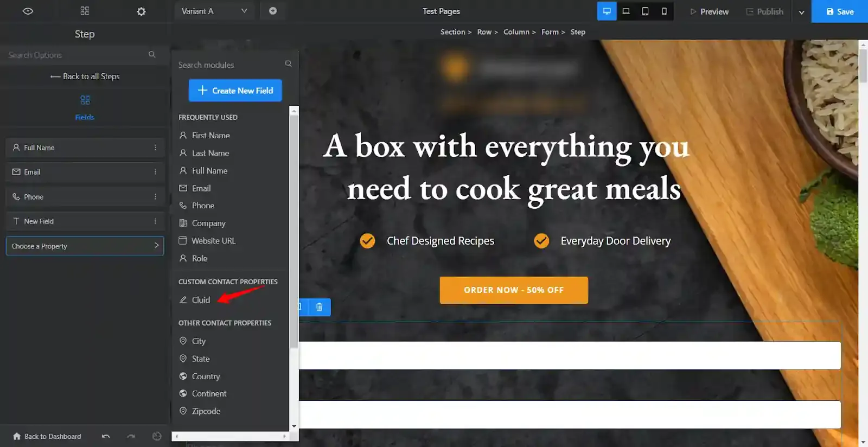Open the modules grid icon in sidebar header
This screenshot has width=868, height=447.
85,11
